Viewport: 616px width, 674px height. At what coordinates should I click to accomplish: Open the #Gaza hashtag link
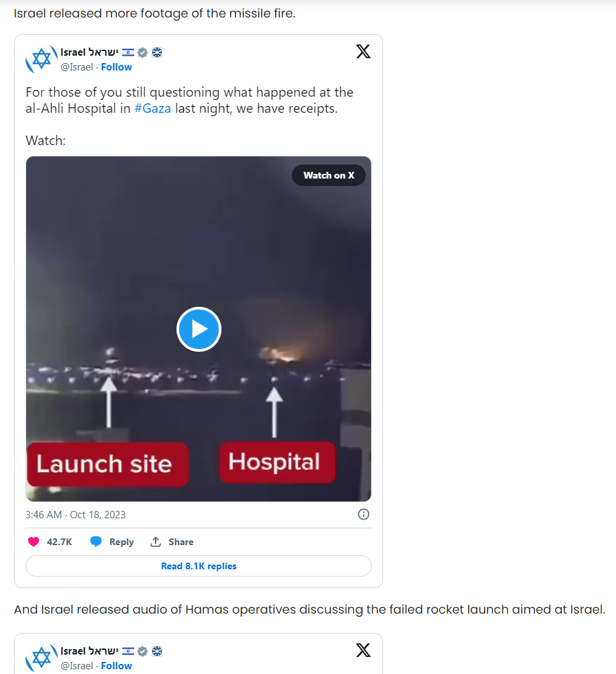152,108
